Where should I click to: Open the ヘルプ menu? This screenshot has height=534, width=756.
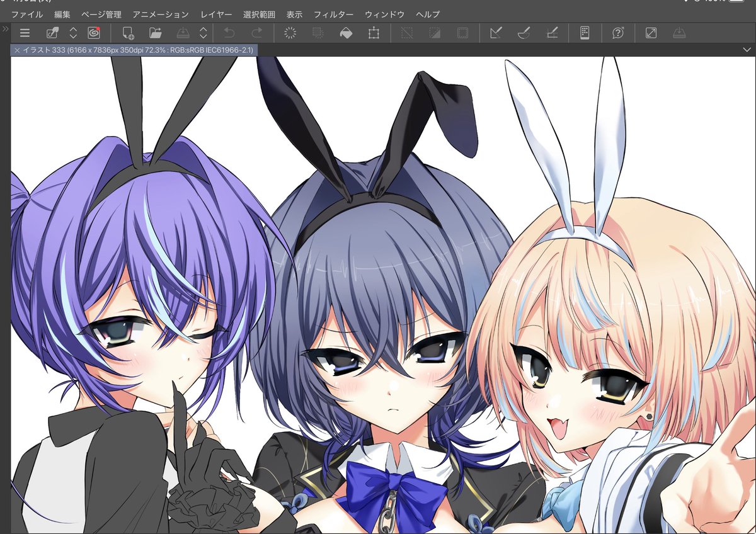point(428,14)
